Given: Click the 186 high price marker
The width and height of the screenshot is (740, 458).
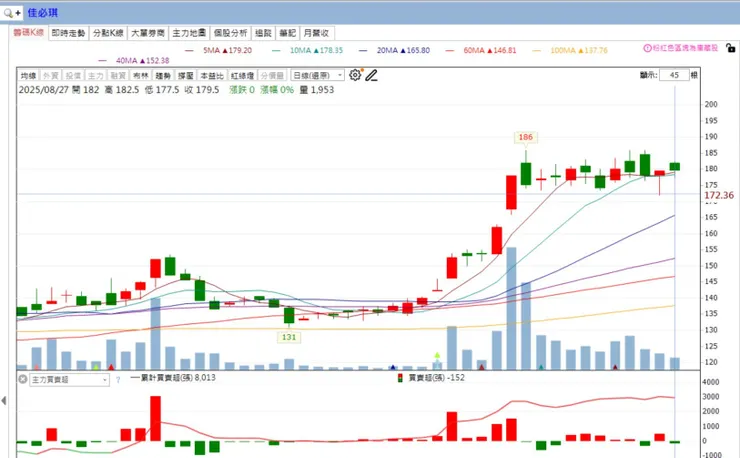Looking at the screenshot, I should pyautogui.click(x=525, y=137).
